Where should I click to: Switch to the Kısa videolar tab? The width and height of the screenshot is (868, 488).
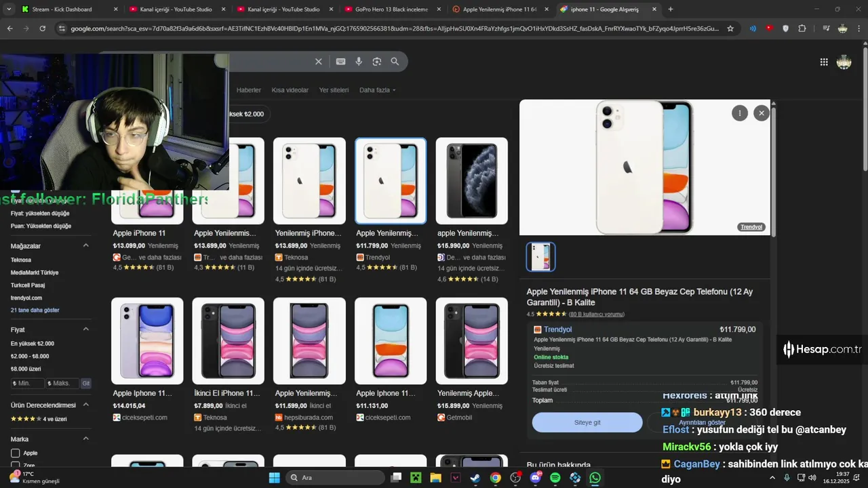(290, 90)
